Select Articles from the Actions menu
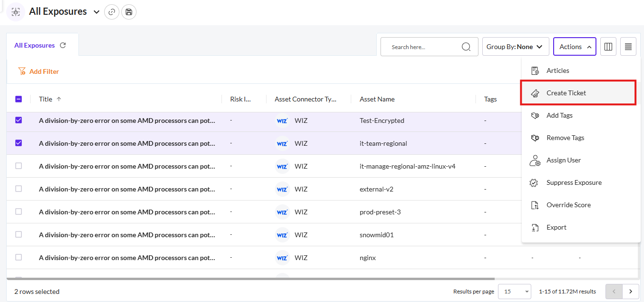Screen dimensions: 644x302 point(581,70)
